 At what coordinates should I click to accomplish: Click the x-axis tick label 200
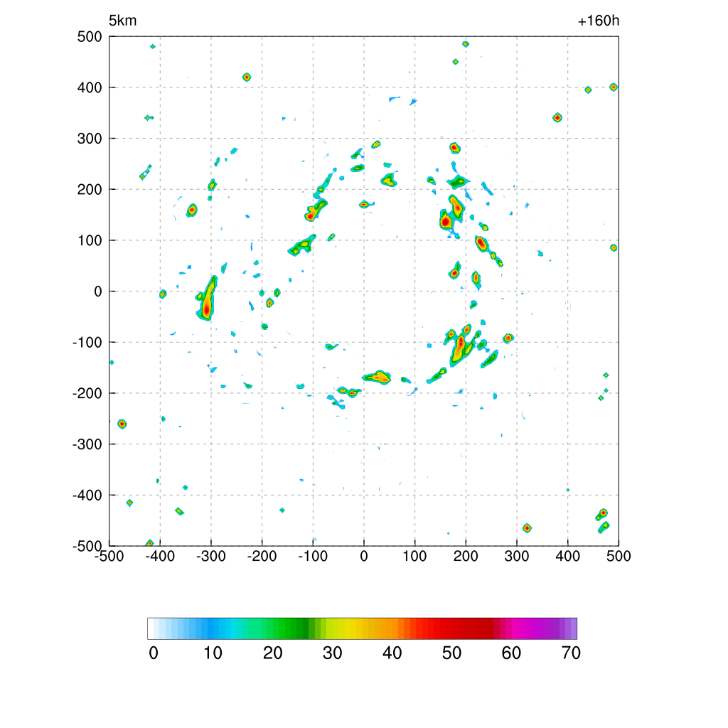click(x=466, y=556)
